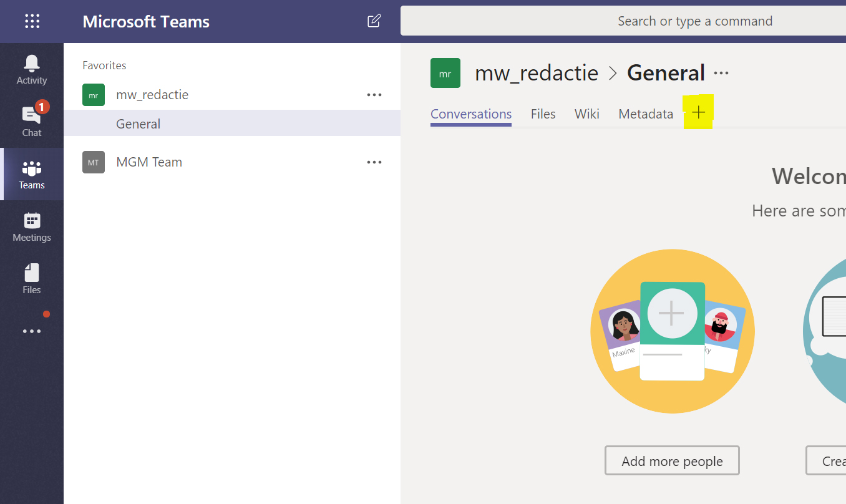Open Chat with one unread badge
The image size is (846, 504).
click(x=32, y=121)
